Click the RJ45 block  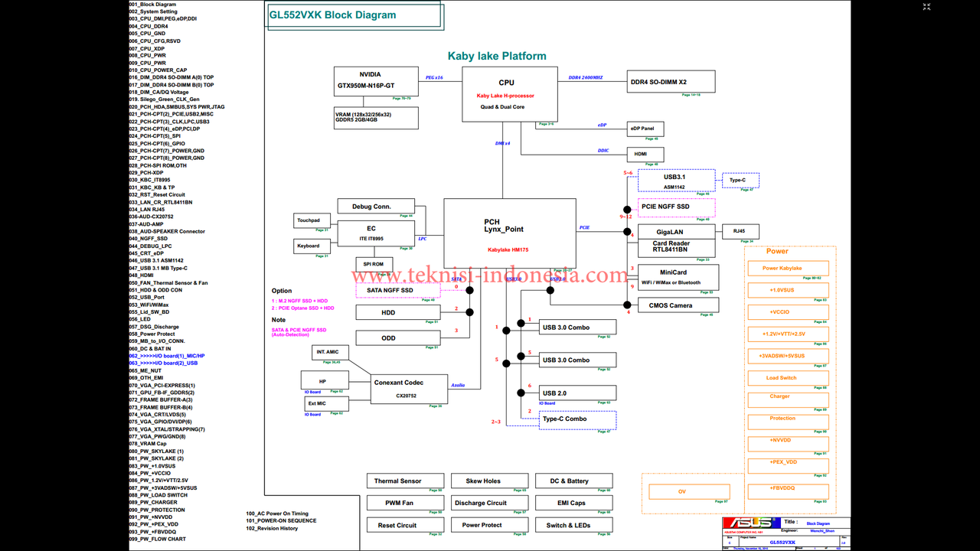740,231
